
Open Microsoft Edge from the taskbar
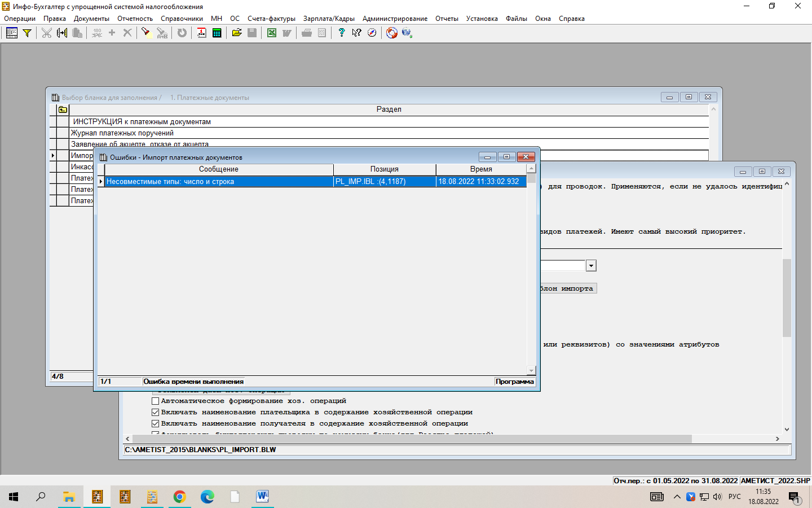(207, 497)
